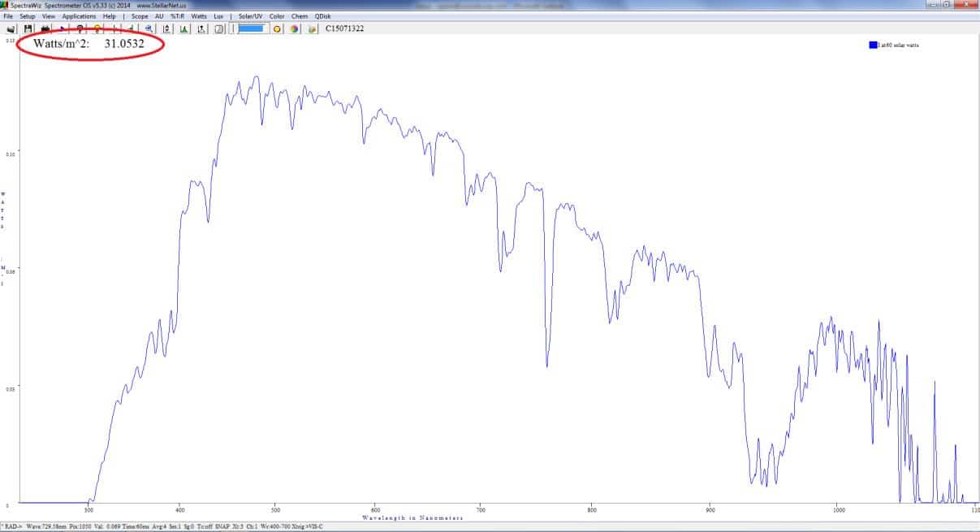Click the yellow circle toolbar icon

pyautogui.click(x=277, y=28)
